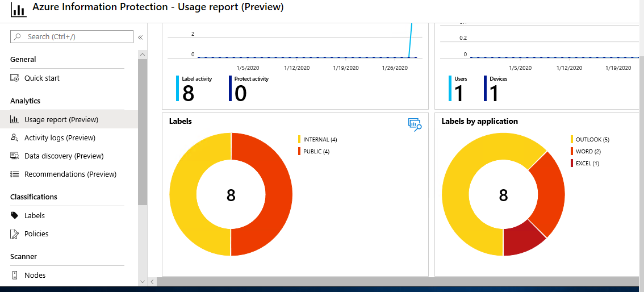Click the Data discovery monitor icon
Viewport: 644px width, 292px height.
point(14,156)
